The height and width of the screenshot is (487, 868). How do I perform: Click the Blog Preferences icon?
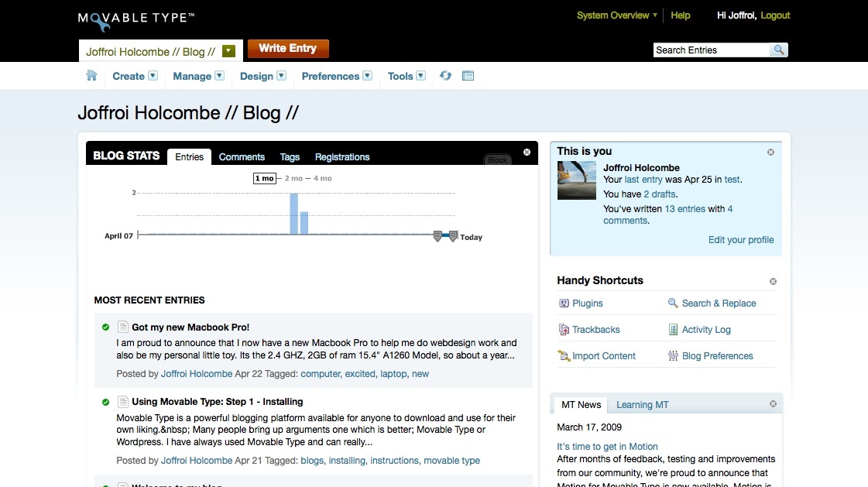click(x=673, y=356)
